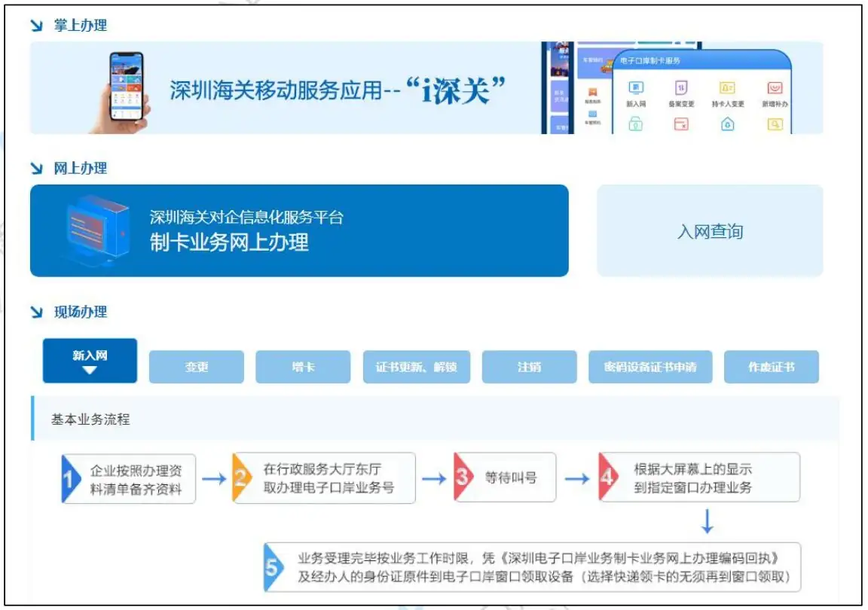868x610 pixels.
Task: Switch to the 变更 tab
Action: pyautogui.click(x=196, y=367)
